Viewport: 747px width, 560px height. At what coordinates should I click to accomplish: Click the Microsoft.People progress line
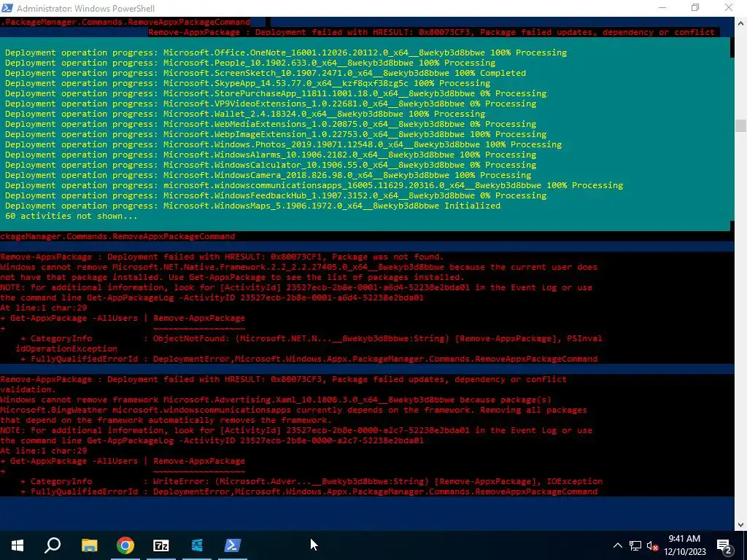pos(250,63)
